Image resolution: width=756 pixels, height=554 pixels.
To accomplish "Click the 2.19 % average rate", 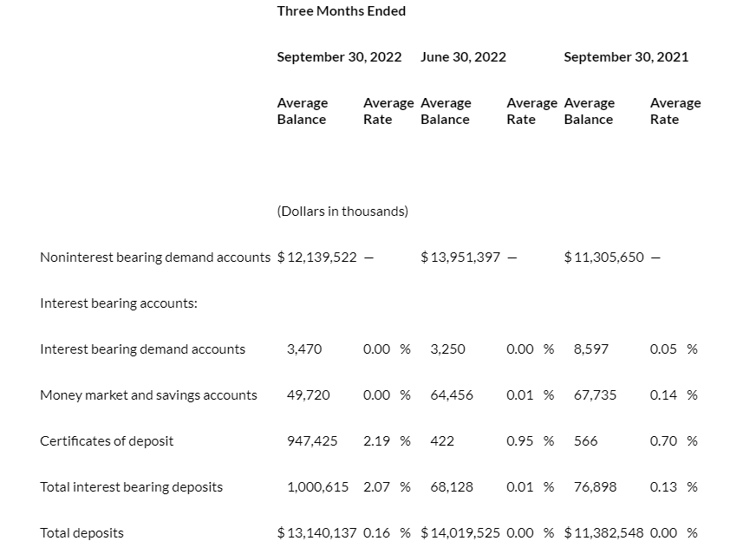I will click(387, 441).
